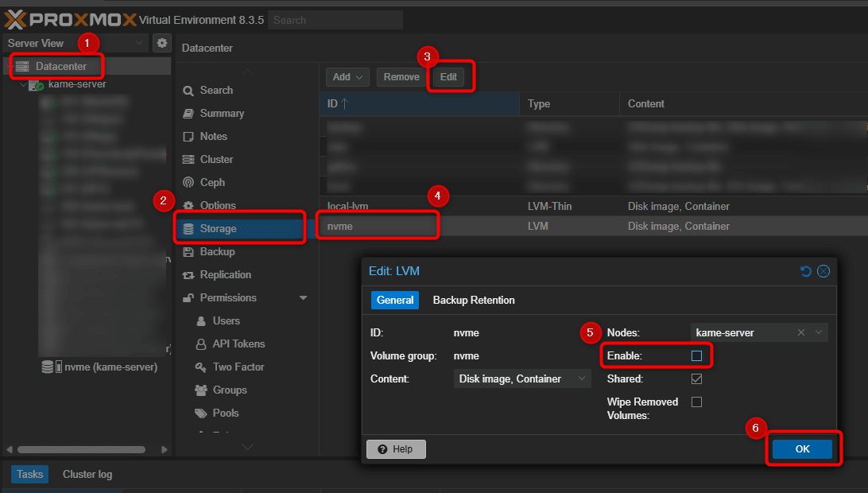Viewport: 868px width, 493px height.
Task: Collapse the Permissions submenu arrow
Action: (304, 298)
